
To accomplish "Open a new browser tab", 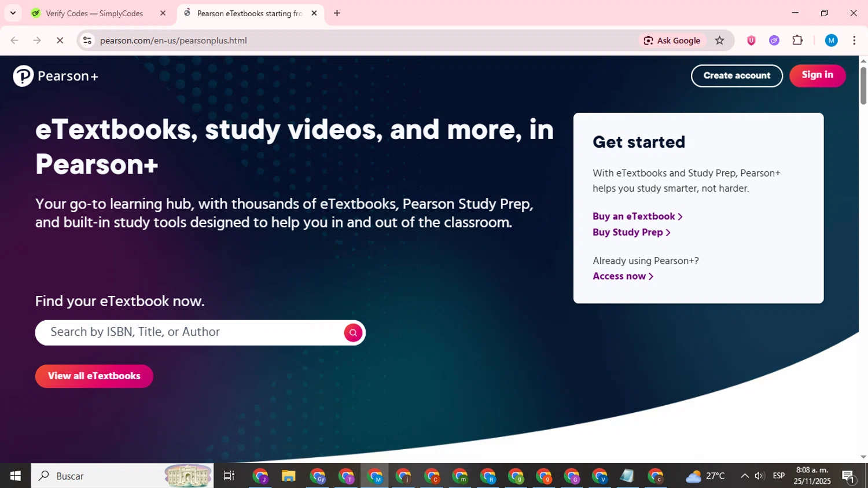I will 337,13.
